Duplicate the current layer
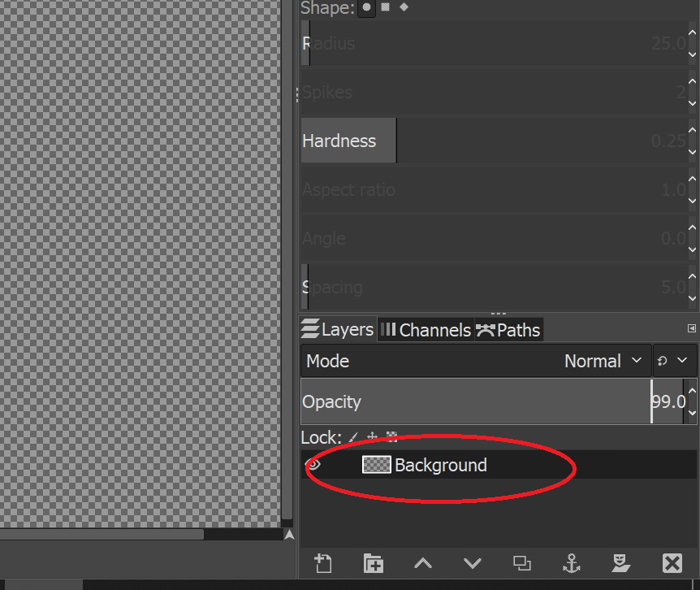Screen dimensions: 700x590 [x=521, y=563]
